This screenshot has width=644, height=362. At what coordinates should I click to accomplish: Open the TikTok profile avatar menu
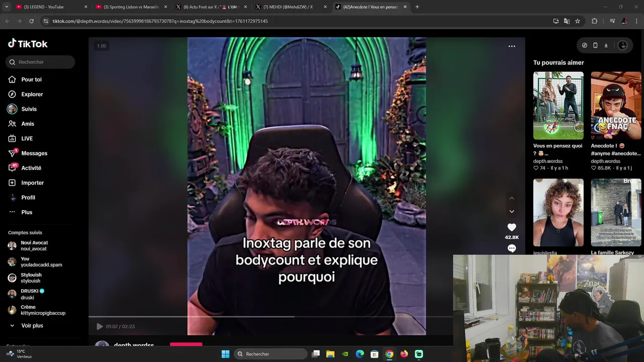[x=622, y=45]
